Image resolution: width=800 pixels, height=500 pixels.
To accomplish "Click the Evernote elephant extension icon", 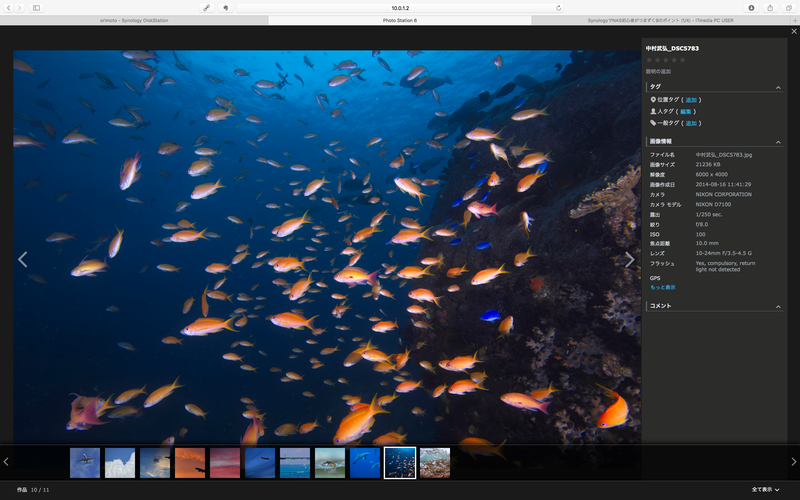I will [x=225, y=8].
